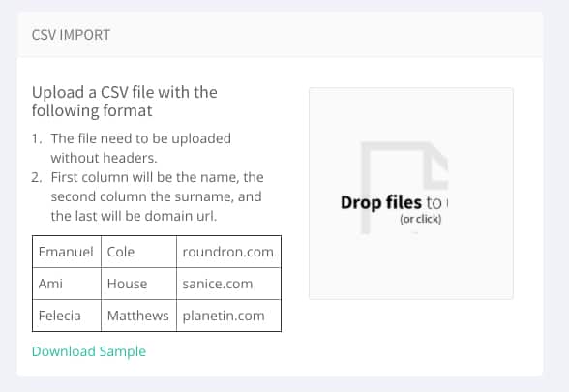This screenshot has width=569, height=392.
Task: Click the Upload a CSV file heading
Action: click(x=125, y=102)
